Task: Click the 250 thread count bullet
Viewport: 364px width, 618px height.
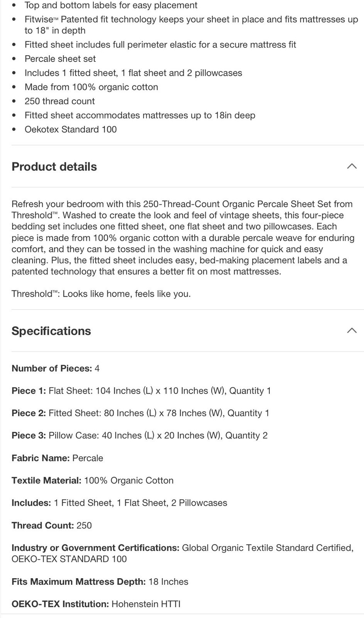Action: pos(59,101)
